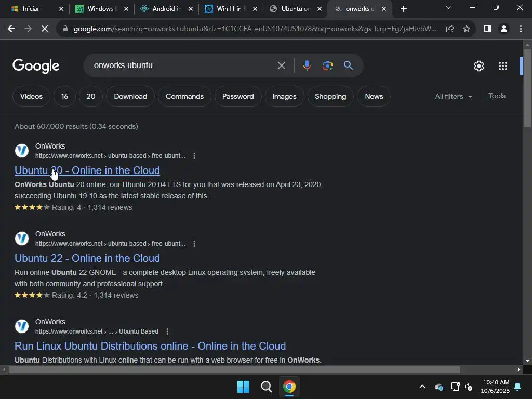Click the browser forward arrow
Viewport: 532px width, 399px height.
coord(28,29)
